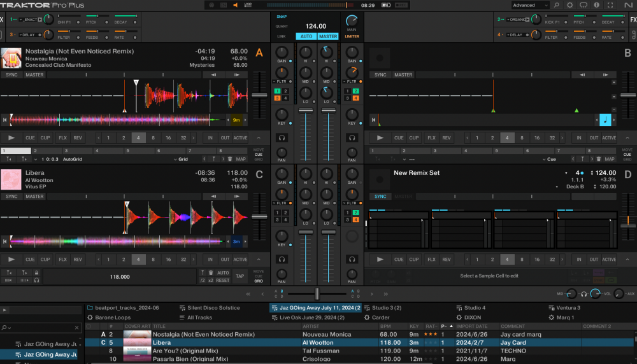This screenshot has width=637, height=364.
Task: Toggle SYNC on Deck A
Action: [11, 74]
